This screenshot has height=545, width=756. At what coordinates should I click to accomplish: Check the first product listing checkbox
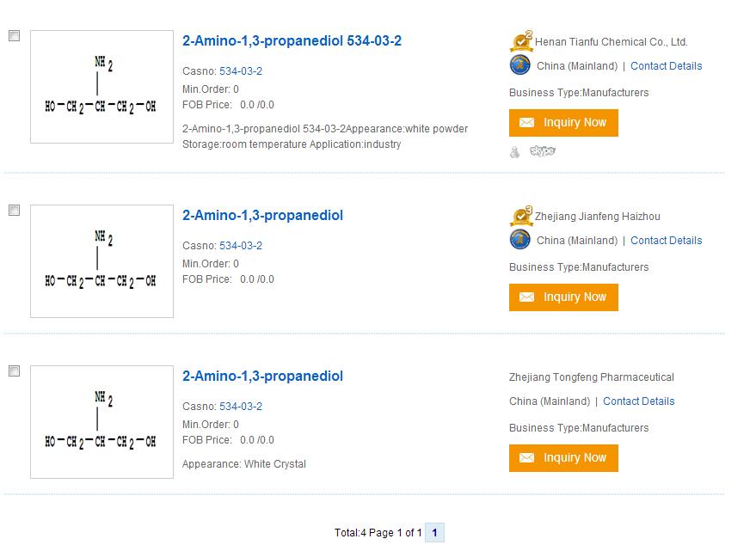tap(14, 36)
